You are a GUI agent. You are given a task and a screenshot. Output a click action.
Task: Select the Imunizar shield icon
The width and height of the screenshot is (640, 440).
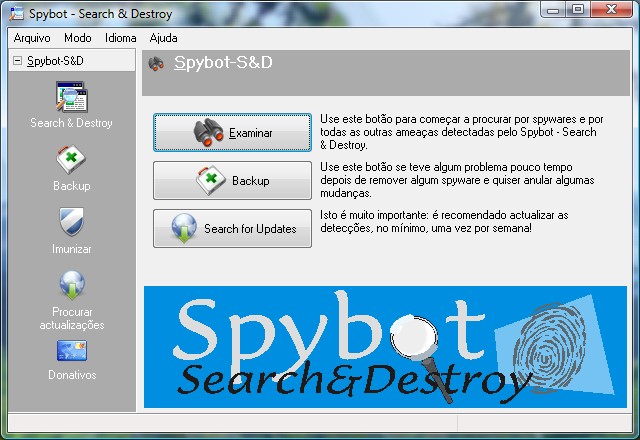pyautogui.click(x=71, y=222)
